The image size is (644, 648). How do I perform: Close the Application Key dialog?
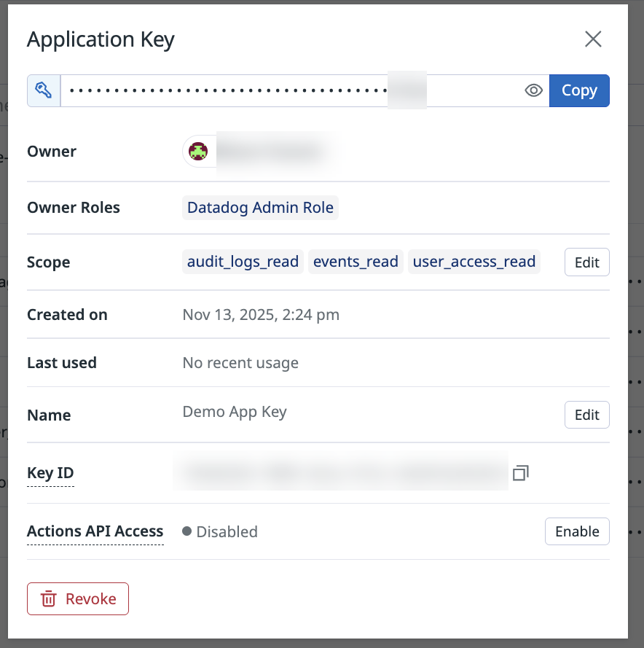593,39
